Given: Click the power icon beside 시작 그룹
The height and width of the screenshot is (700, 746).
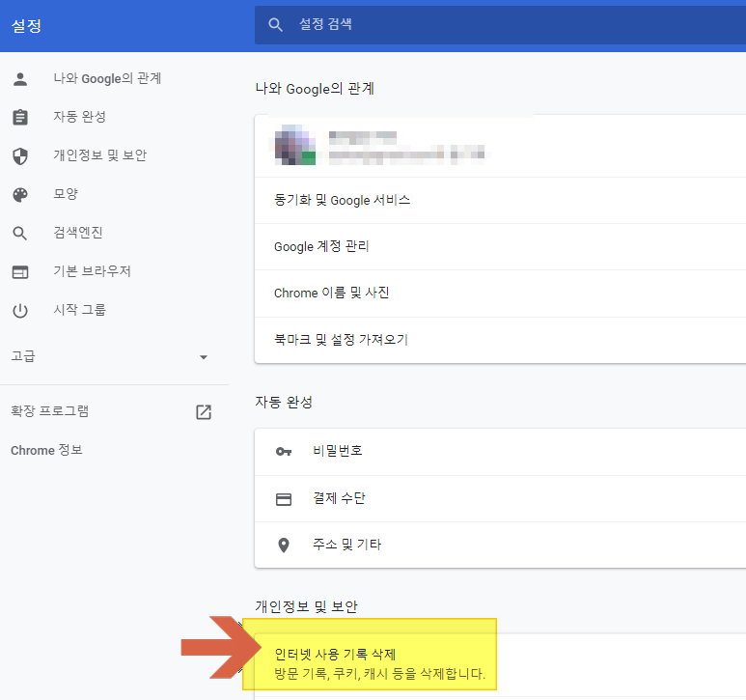Looking at the screenshot, I should pos(20,311).
